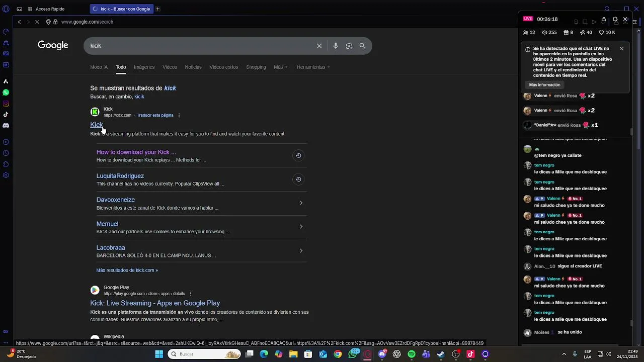Screen dimensions: 644x362
Task: Open the weather widget showing 20°C
Action: pyautogui.click(x=22, y=354)
